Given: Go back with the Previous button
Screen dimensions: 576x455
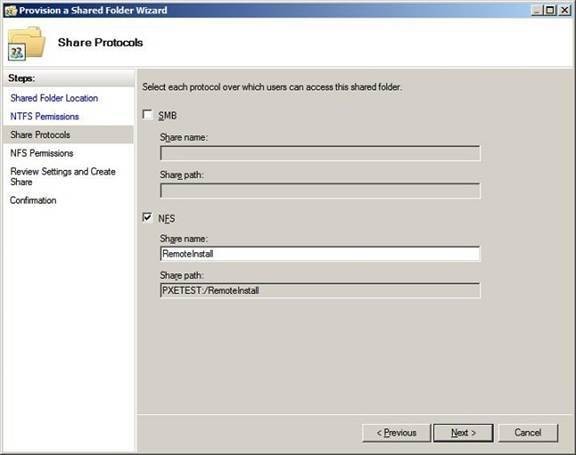Looking at the screenshot, I should (396, 433).
